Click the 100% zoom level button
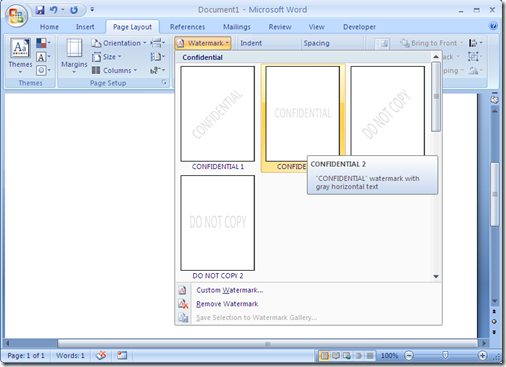Viewport: 506px width, 367px height. [x=389, y=356]
